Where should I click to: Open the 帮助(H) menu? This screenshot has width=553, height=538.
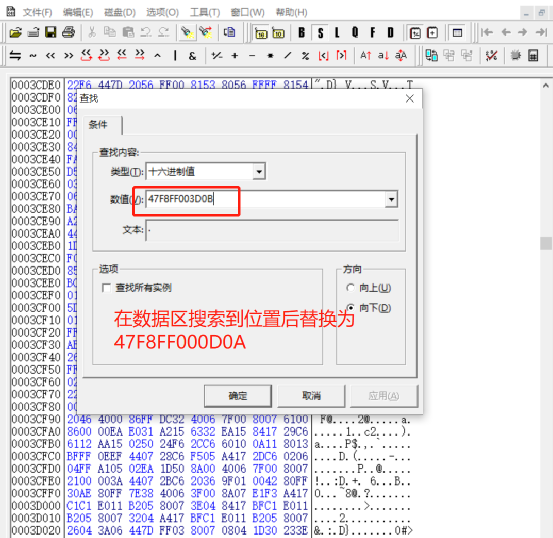pos(291,13)
